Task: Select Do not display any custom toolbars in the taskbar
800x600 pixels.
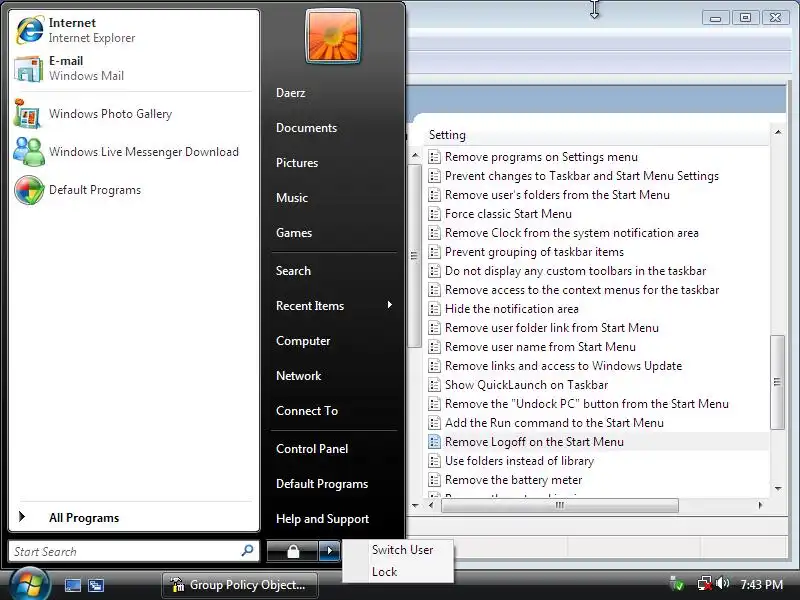Action: tap(576, 271)
